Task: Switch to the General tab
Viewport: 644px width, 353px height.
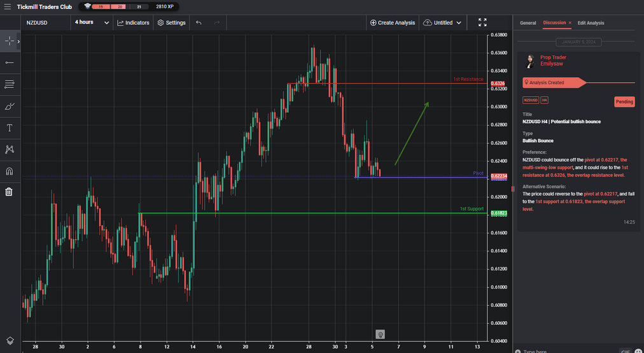Action: (x=528, y=23)
